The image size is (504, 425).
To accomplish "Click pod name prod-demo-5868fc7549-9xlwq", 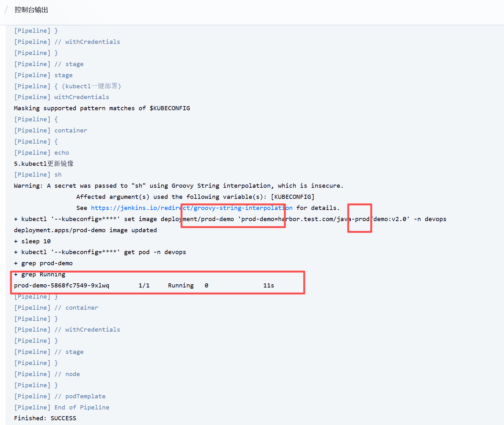I will click(61, 286).
